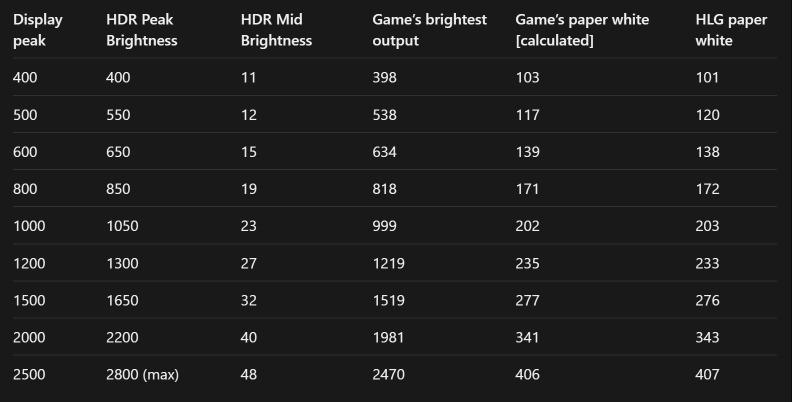Select the calculated paper white 277
Viewport: 792px width, 402px height.
(x=527, y=300)
